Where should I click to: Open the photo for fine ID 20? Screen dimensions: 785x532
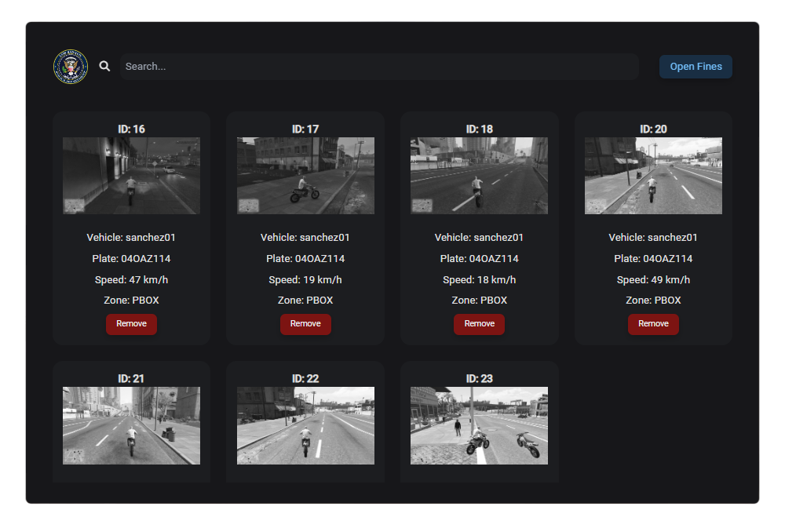click(x=653, y=176)
